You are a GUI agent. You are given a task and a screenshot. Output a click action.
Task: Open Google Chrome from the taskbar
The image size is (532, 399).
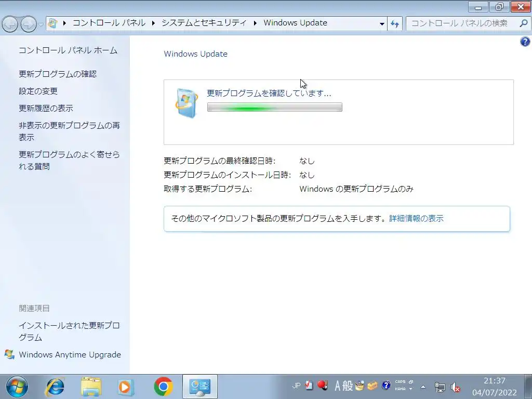coord(163,387)
